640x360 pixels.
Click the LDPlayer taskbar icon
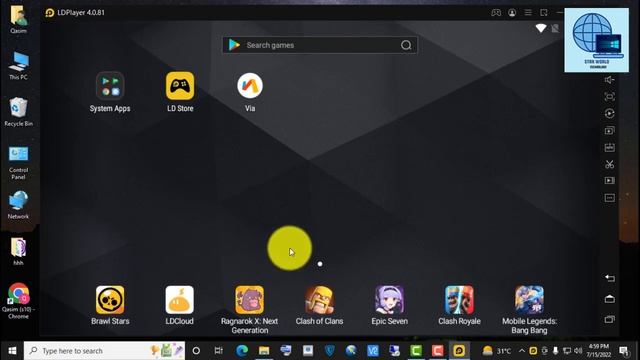459,351
